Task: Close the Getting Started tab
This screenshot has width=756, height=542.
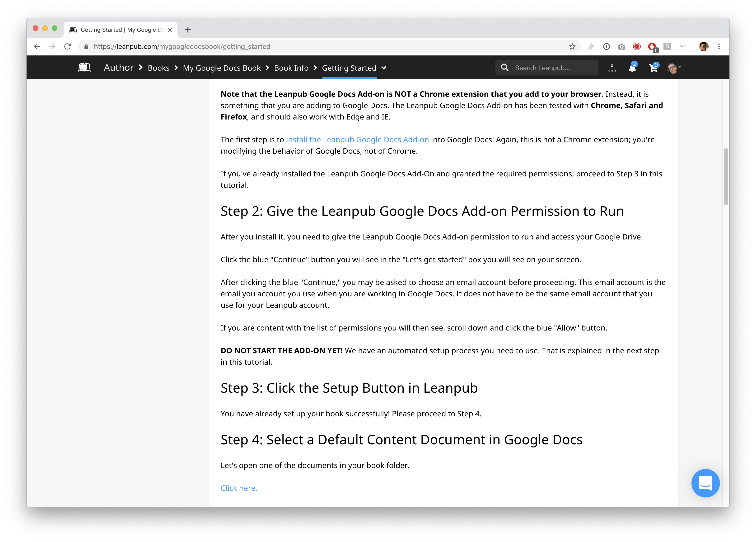Action: (x=170, y=30)
